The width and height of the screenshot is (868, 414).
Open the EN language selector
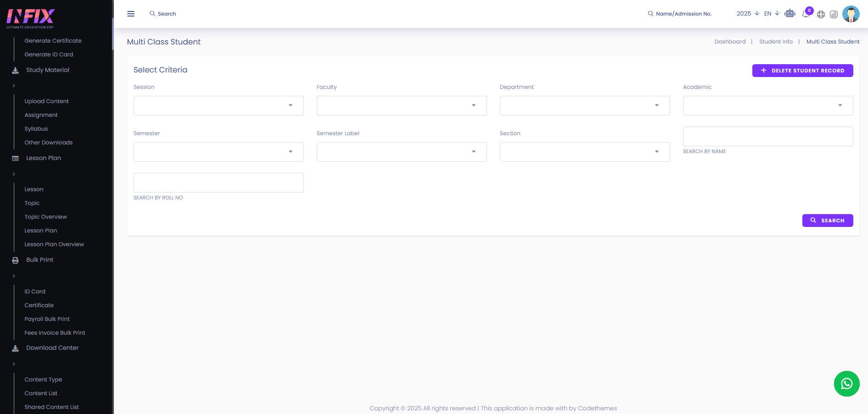click(x=772, y=14)
